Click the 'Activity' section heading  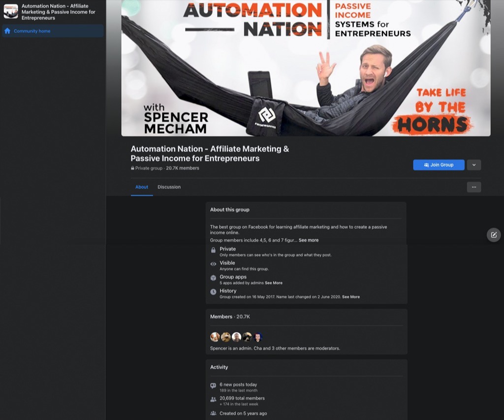[219, 367]
